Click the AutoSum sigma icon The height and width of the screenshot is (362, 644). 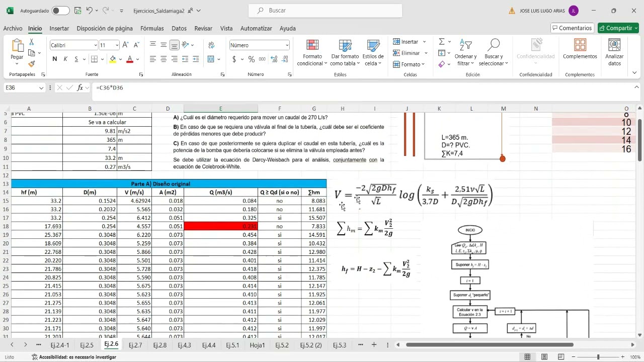click(x=442, y=42)
